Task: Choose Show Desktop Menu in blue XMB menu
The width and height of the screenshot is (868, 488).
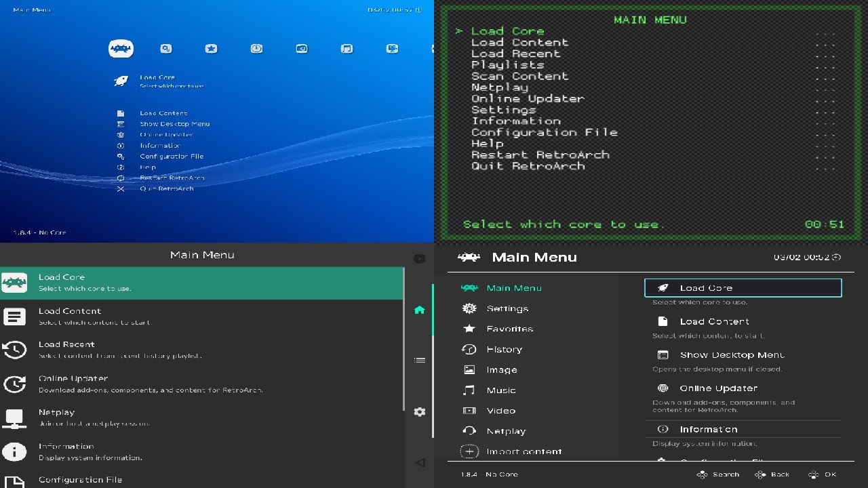Action: coord(175,124)
